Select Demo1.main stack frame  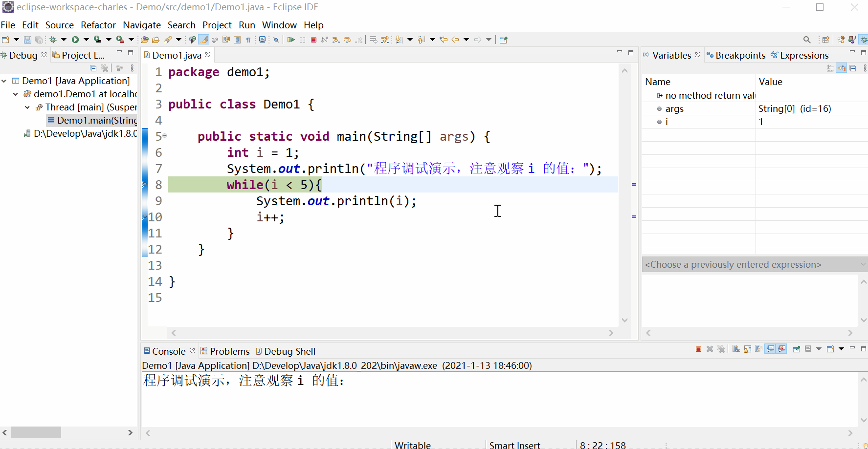coord(92,120)
